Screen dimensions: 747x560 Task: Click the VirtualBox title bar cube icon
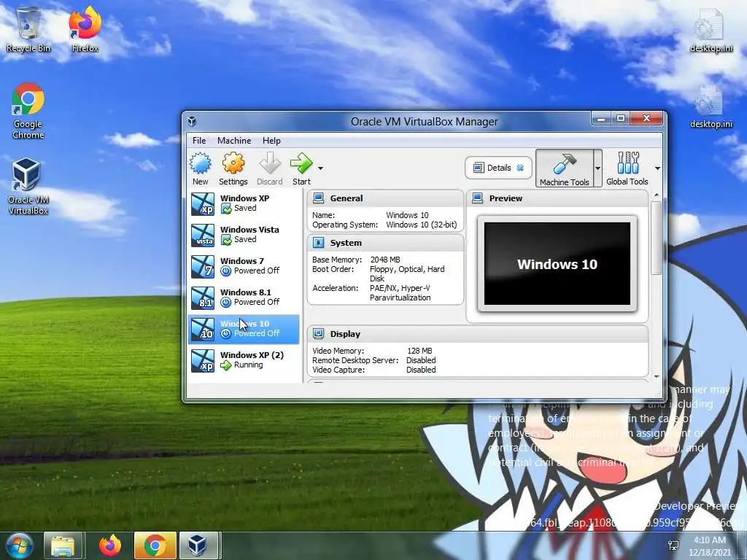[192, 122]
